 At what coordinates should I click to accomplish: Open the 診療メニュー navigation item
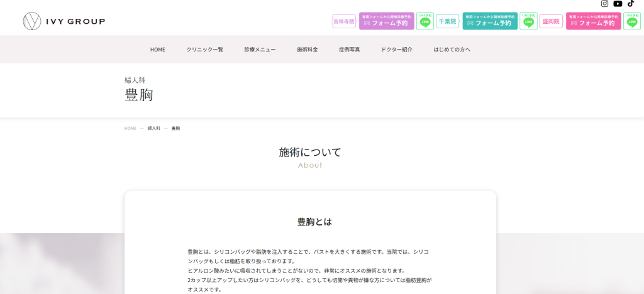(x=260, y=50)
